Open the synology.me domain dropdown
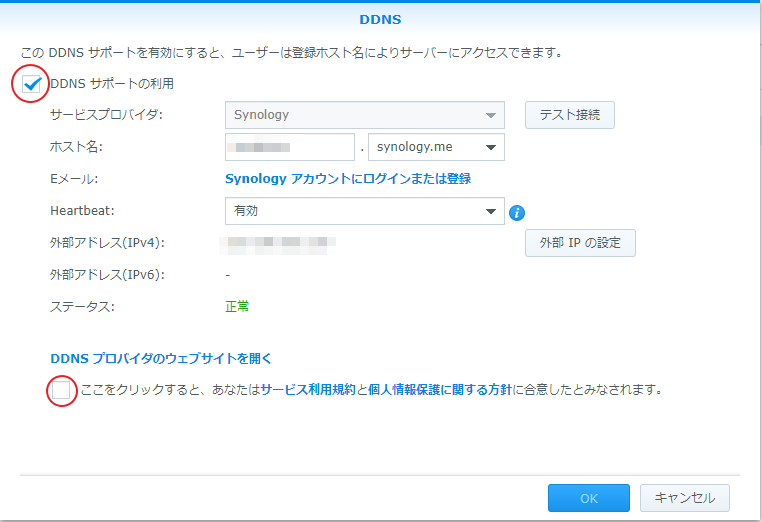Screen dimensions: 762x522 [436, 147]
